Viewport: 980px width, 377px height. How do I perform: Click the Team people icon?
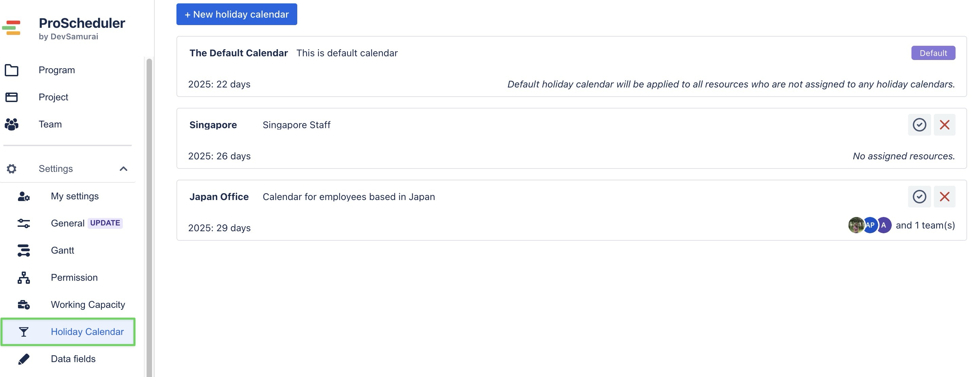click(12, 124)
